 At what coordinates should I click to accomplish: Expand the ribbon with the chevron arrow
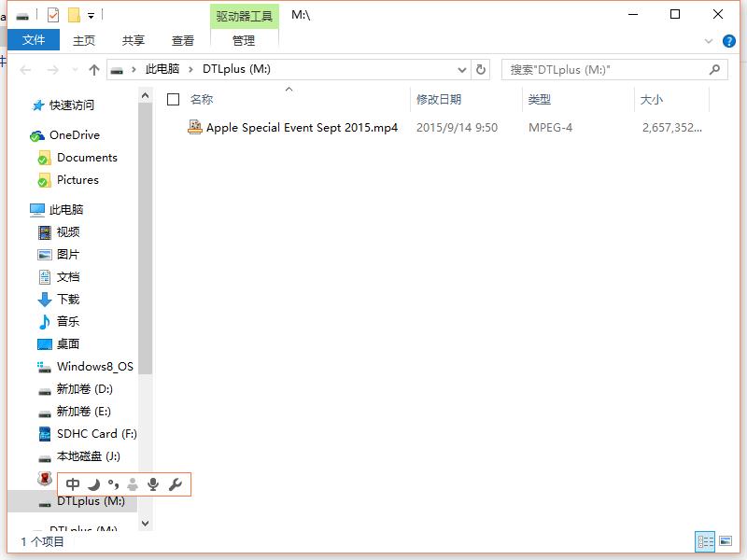pos(708,40)
